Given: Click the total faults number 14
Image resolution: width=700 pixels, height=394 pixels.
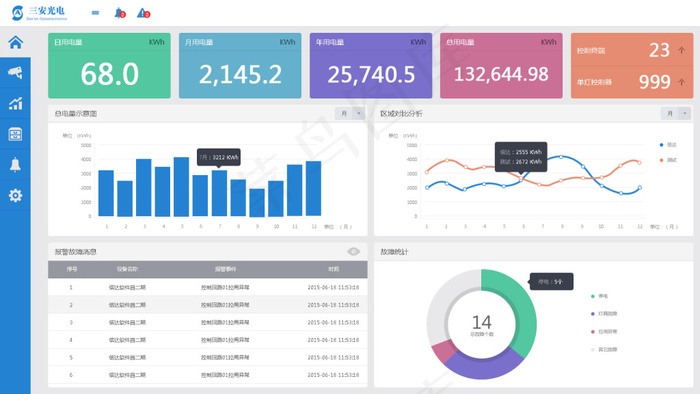Looking at the screenshot, I should point(482,322).
